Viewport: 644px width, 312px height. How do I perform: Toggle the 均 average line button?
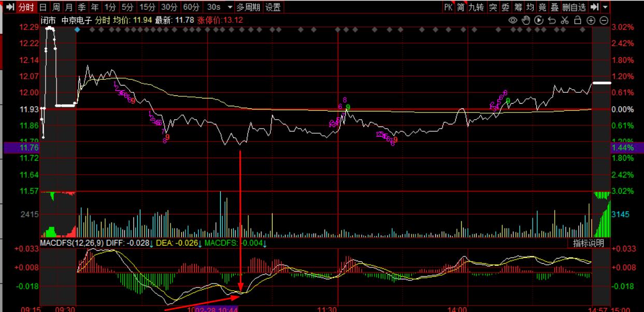pyautogui.click(x=529, y=7)
